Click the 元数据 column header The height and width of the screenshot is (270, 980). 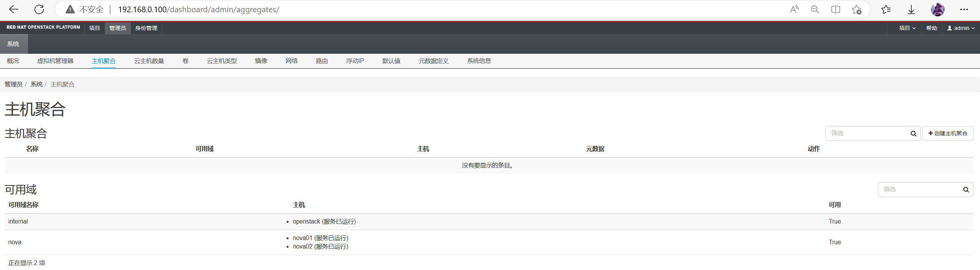595,149
